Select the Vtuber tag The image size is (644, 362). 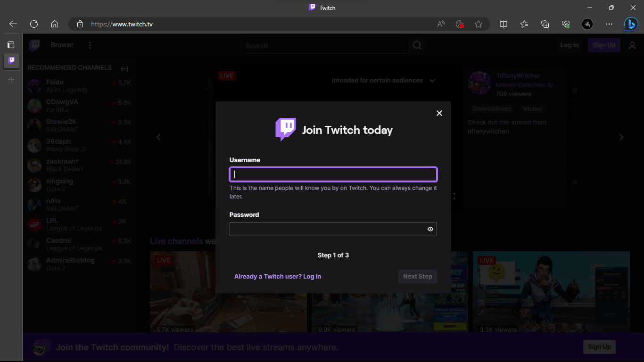(x=532, y=109)
